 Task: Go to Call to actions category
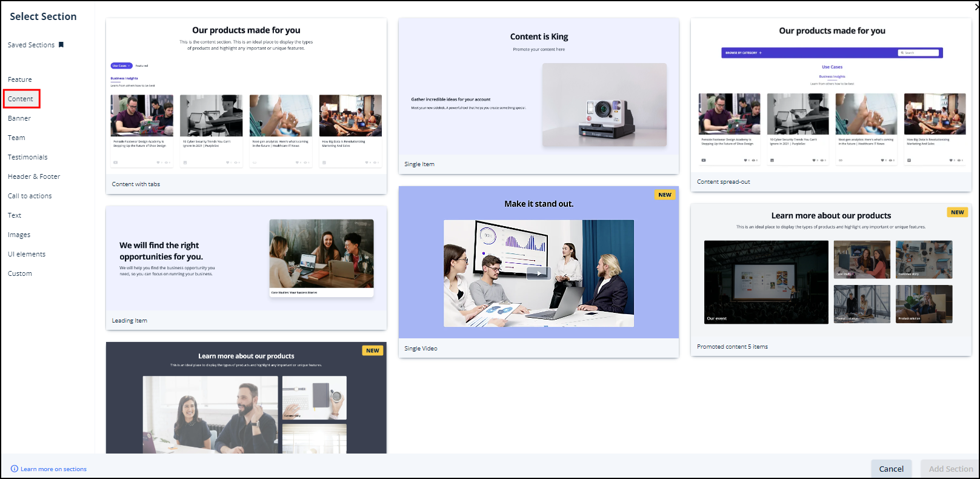[30, 196]
